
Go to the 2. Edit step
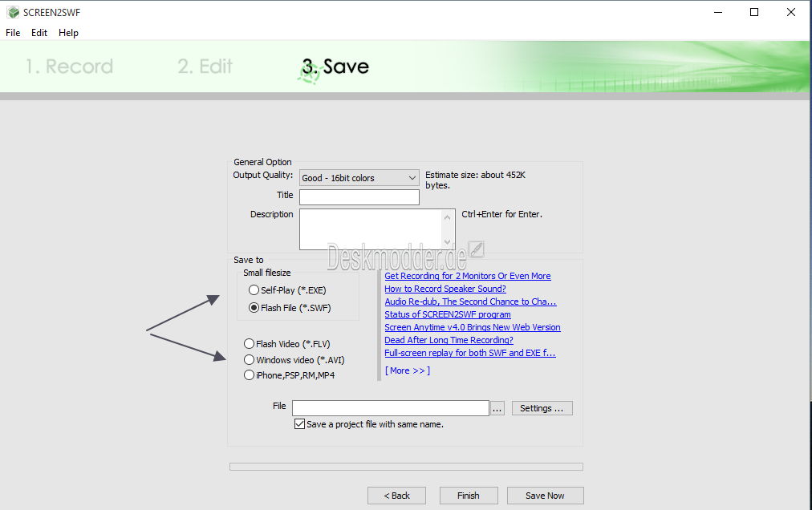click(x=205, y=67)
